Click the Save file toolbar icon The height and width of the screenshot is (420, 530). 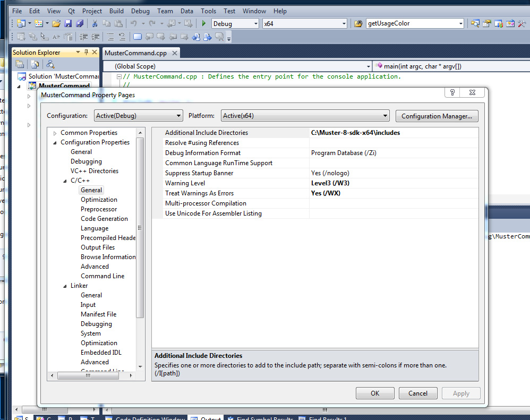point(68,23)
